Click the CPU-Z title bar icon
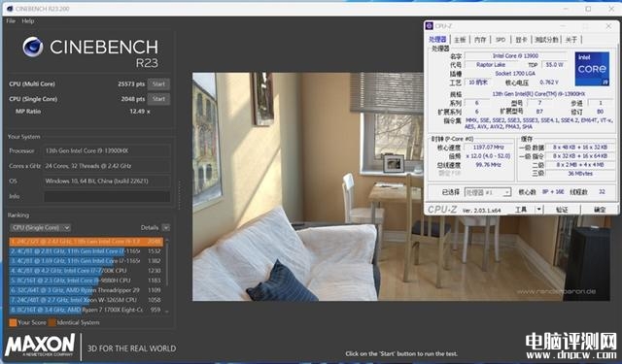Screen dimensions: 622x364 coord(429,26)
